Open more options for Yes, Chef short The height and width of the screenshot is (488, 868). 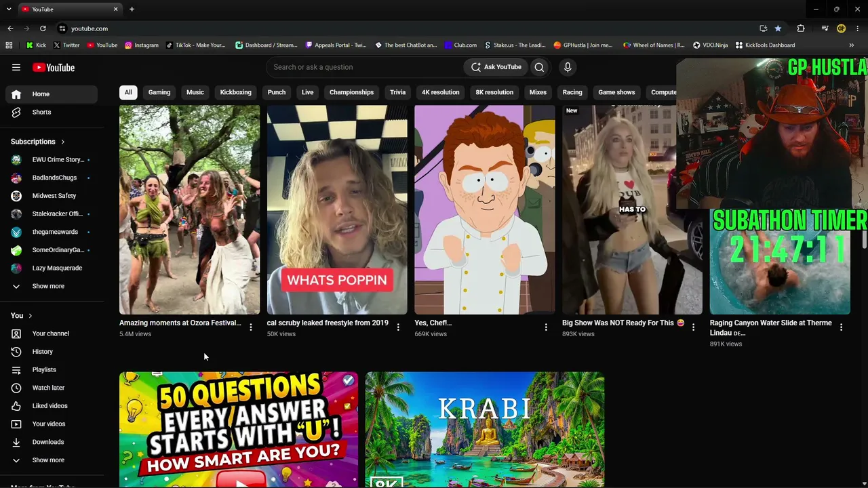(x=546, y=327)
